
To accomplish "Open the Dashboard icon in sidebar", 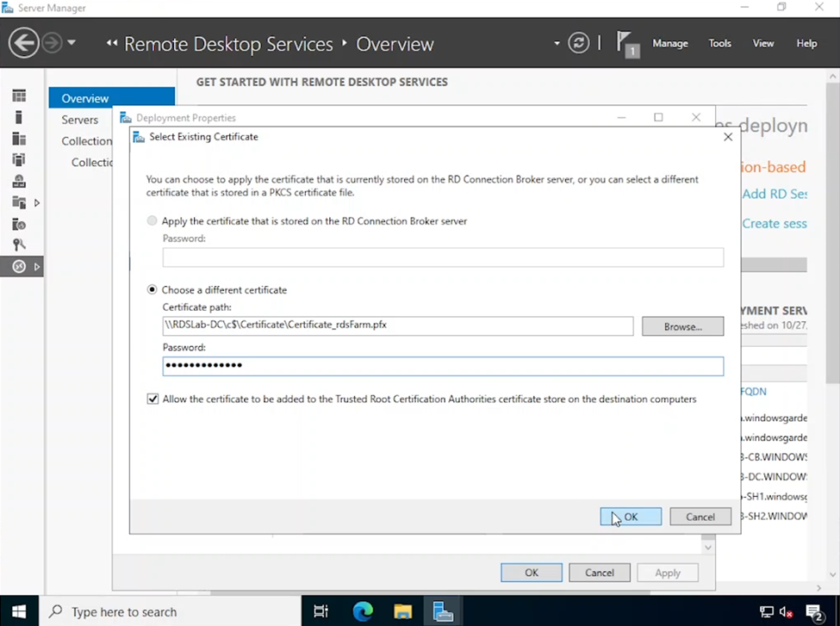I will tap(19, 96).
